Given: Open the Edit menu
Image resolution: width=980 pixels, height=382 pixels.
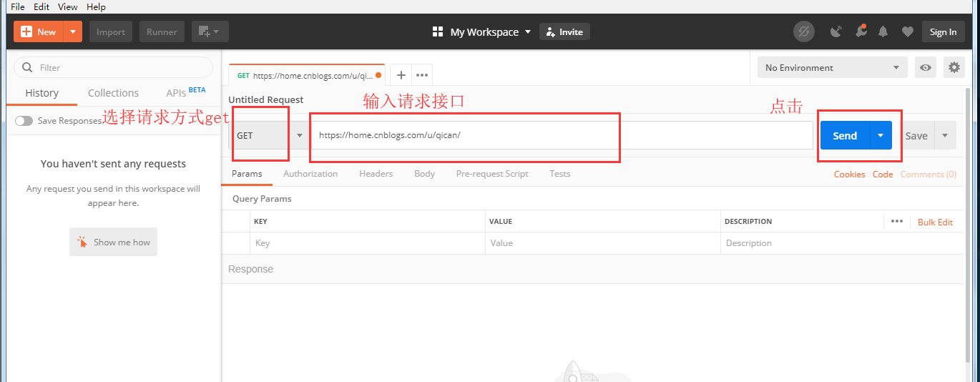Looking at the screenshot, I should [41, 6].
